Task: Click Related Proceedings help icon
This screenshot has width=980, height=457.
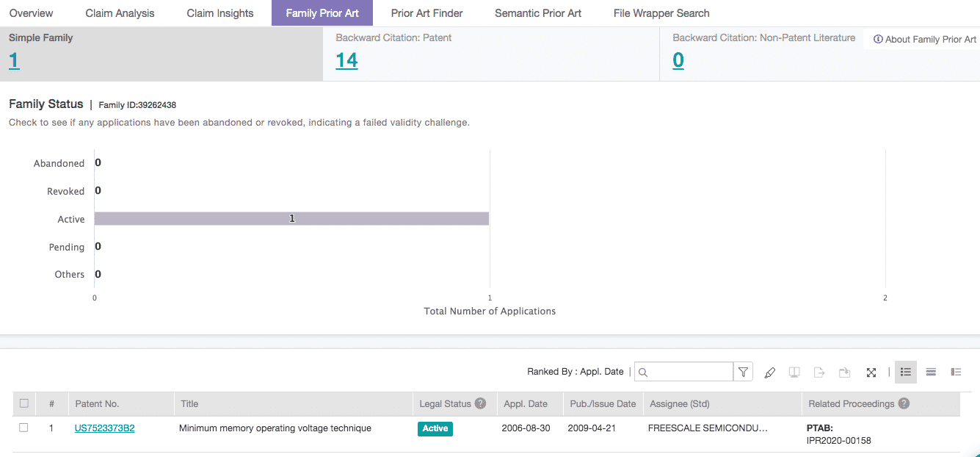Action: point(904,403)
